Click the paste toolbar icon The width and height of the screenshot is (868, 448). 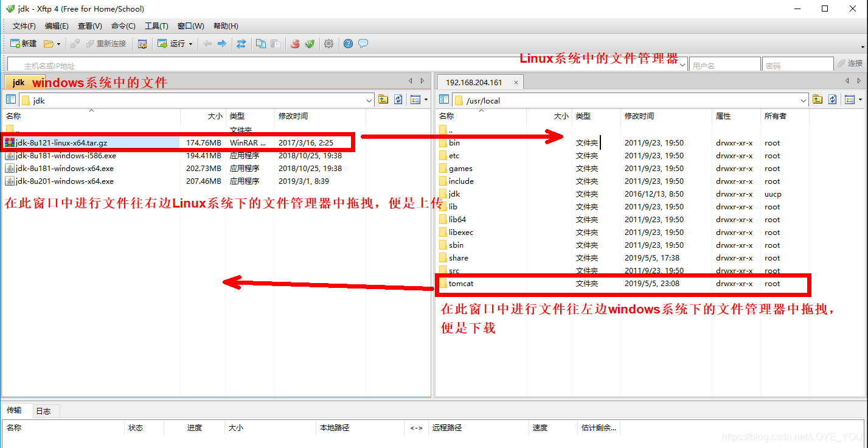pos(276,44)
